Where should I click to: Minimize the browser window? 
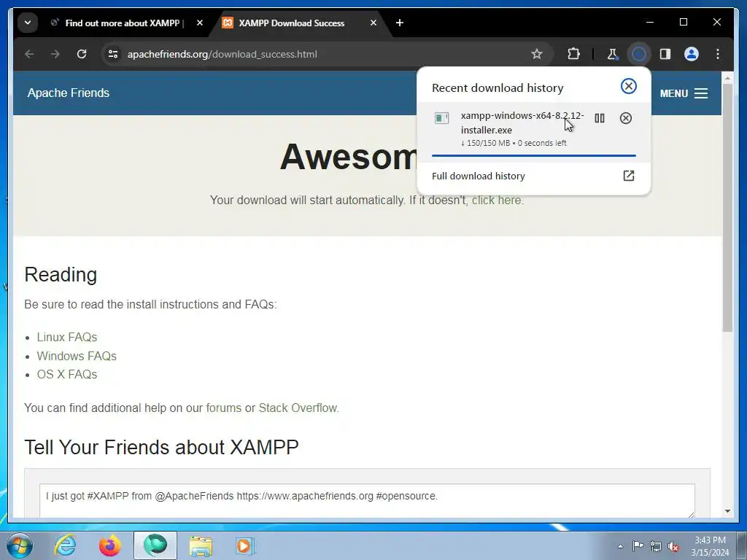click(x=650, y=23)
